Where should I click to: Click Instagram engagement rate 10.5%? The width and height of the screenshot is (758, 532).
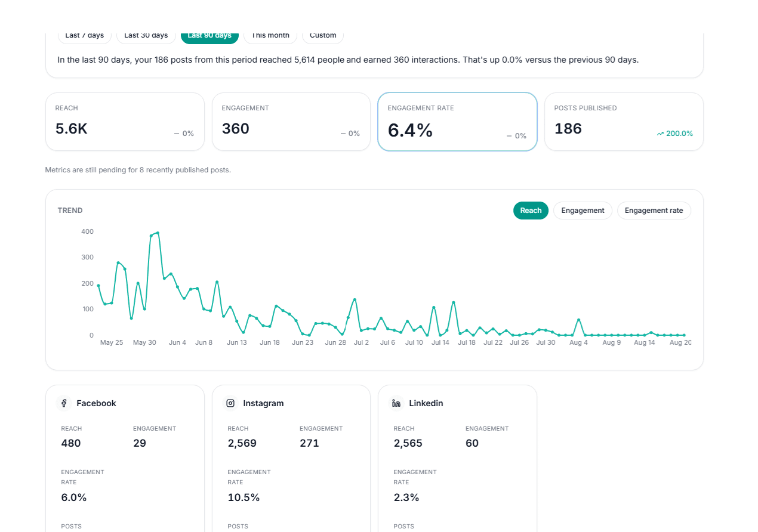coord(244,497)
